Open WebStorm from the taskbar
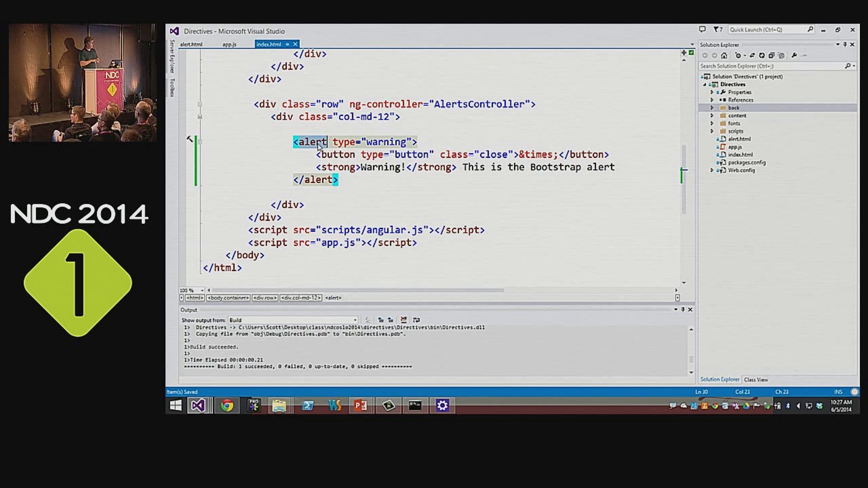Screen dimensions: 868x488 335,406
